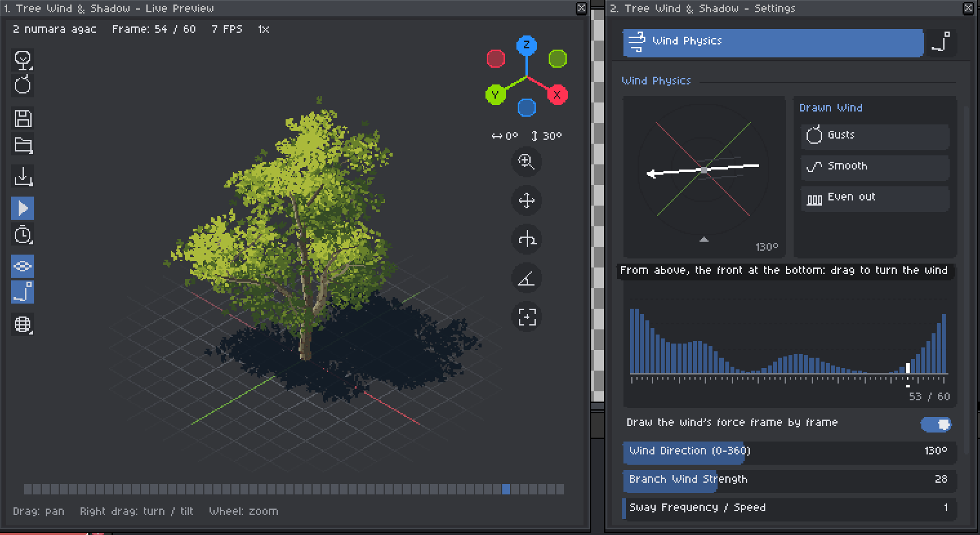The width and height of the screenshot is (980, 535).
Task: Click the Frame: 54 / 60 counter
Action: pyautogui.click(x=154, y=30)
